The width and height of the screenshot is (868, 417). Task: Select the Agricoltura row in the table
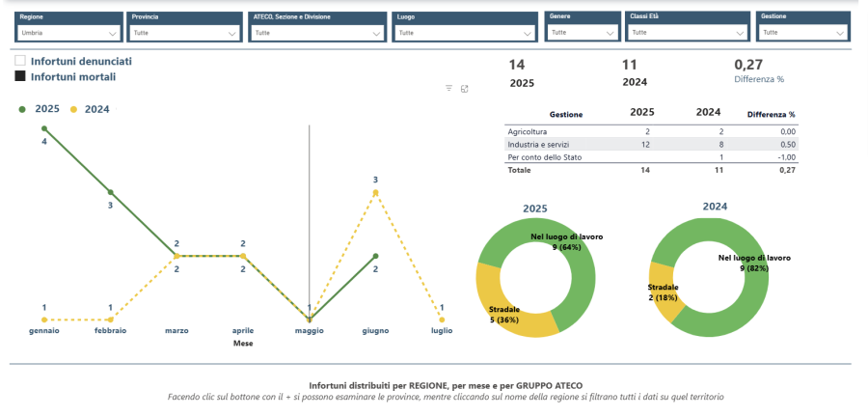[528, 131]
